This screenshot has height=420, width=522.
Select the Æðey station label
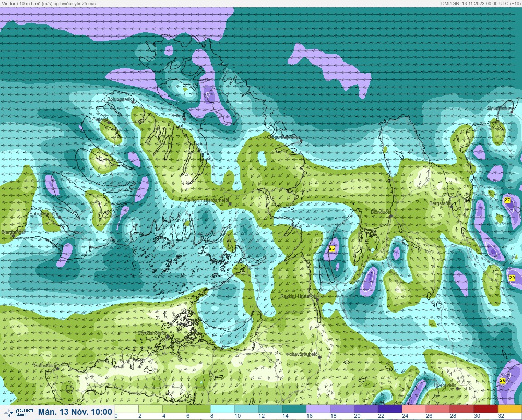(178, 115)
